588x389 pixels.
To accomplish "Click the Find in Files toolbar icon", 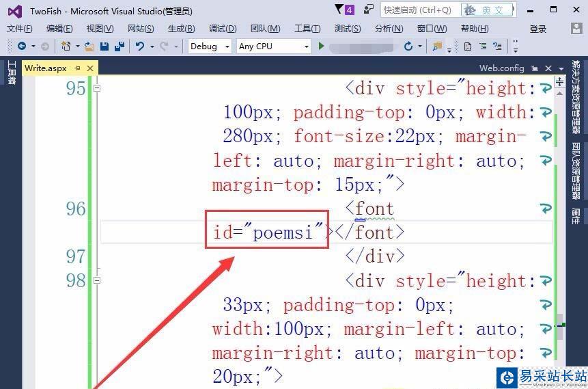I will 437,46.
